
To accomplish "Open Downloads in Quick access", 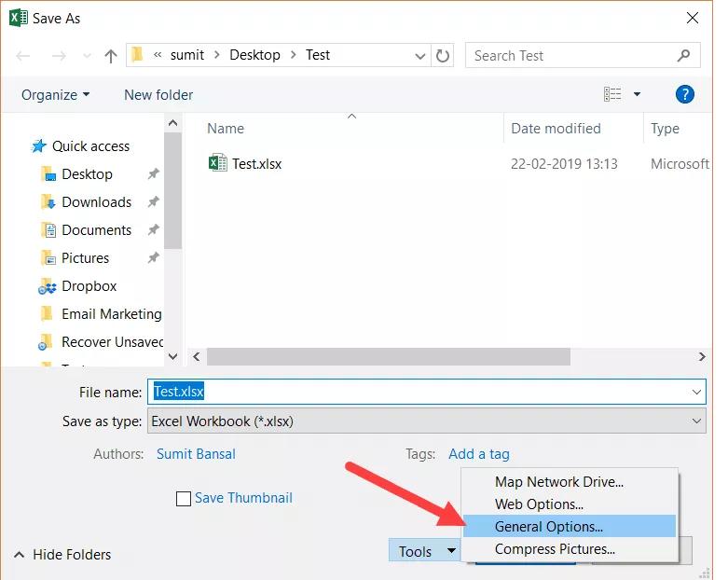I will (97, 202).
